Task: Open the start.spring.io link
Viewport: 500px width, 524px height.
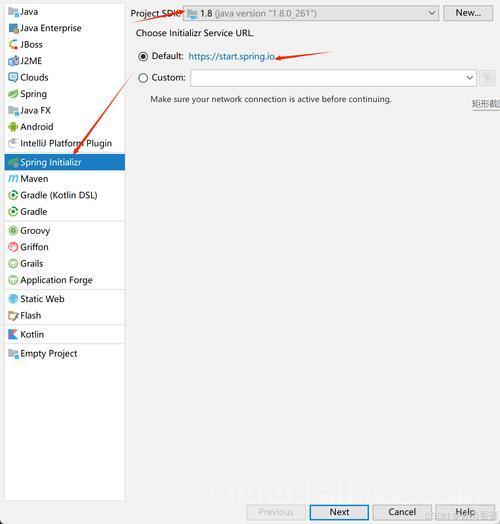Action: [232, 56]
